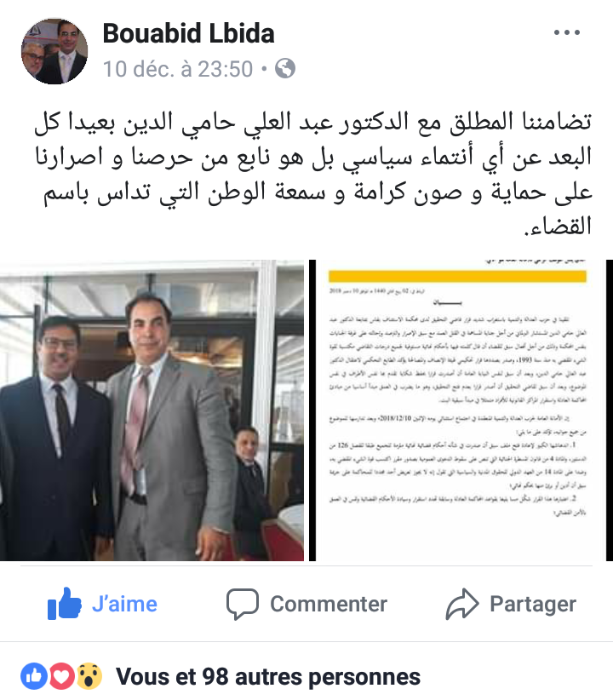
Task: Click the yellow header bar in document image
Action: [457, 277]
